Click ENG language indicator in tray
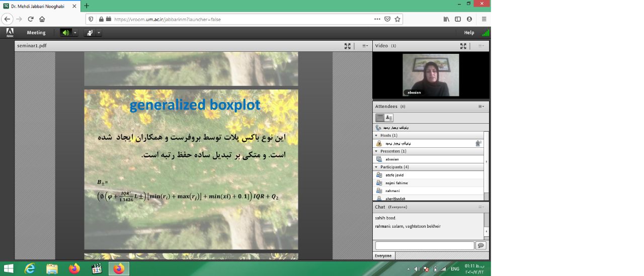644x276 pixels. pyautogui.click(x=455, y=269)
